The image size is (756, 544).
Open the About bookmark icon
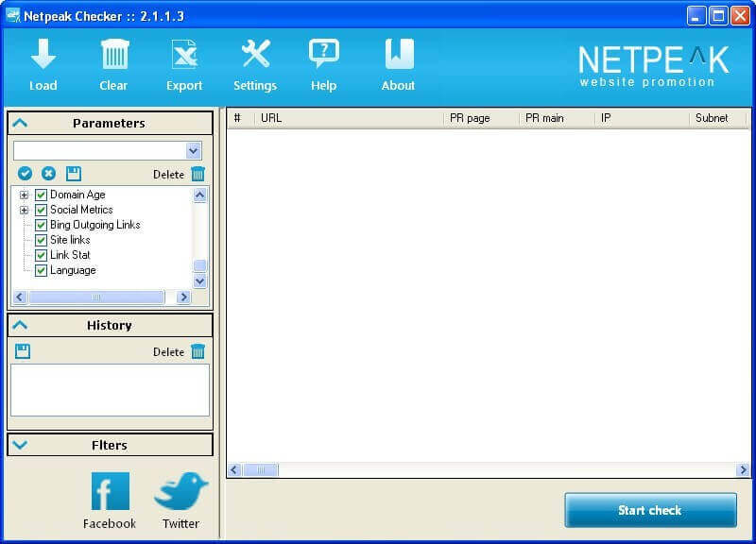click(x=399, y=54)
